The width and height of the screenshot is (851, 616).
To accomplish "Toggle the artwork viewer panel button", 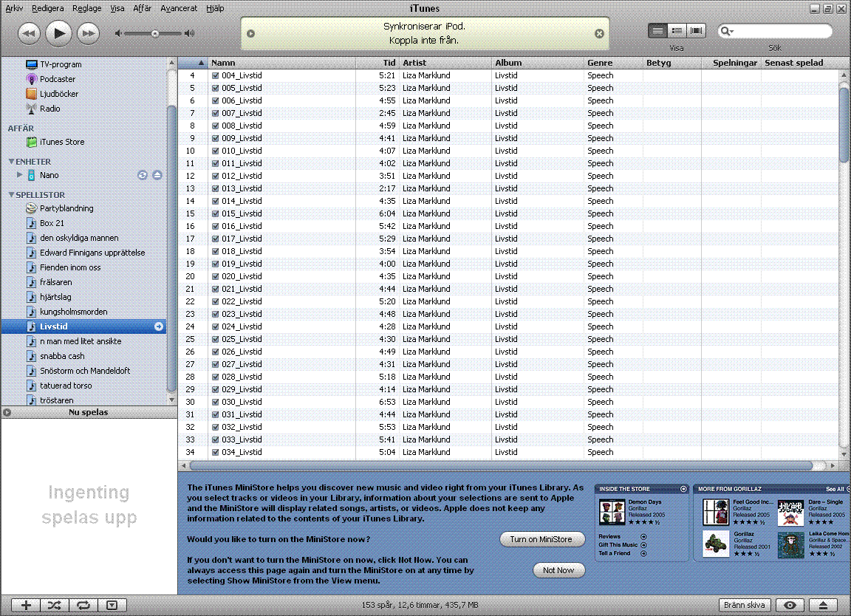I will click(x=112, y=605).
